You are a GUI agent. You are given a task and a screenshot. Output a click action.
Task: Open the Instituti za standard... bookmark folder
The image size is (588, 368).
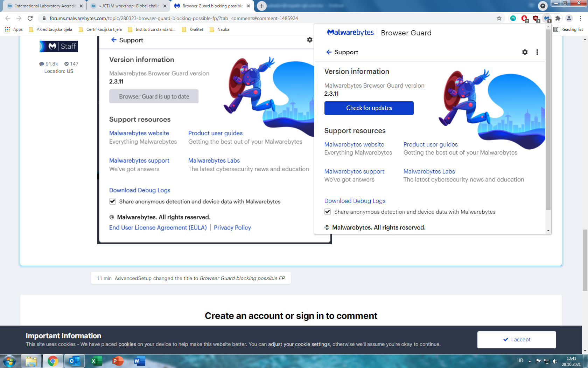152,29
